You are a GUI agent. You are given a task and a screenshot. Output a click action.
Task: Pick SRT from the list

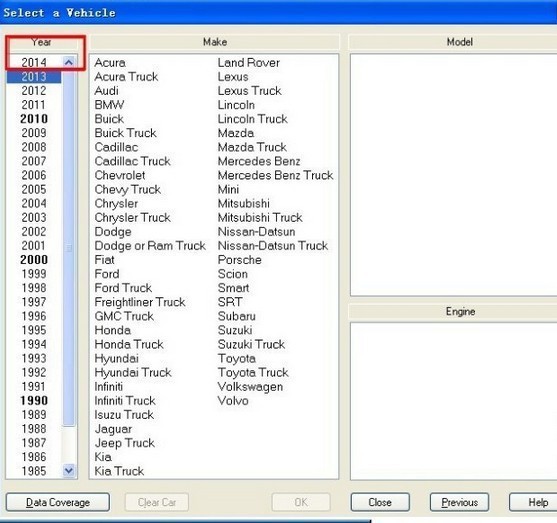point(230,302)
